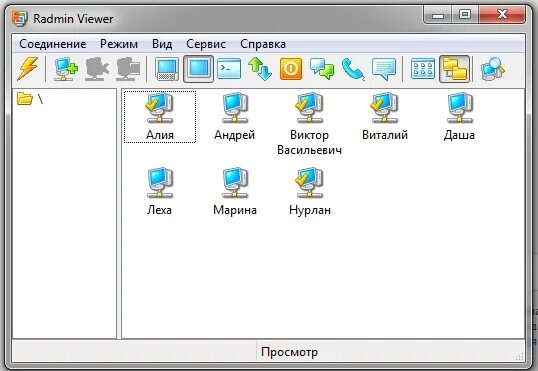Click the Radmin Viewer title bar icon
Viewport: 538px width, 371px height.
click(x=19, y=18)
